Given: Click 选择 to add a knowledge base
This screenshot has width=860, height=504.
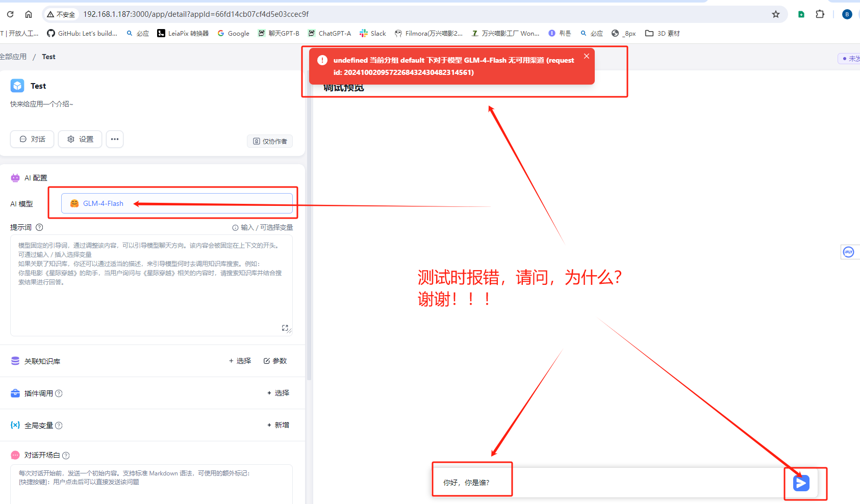Looking at the screenshot, I should 240,361.
